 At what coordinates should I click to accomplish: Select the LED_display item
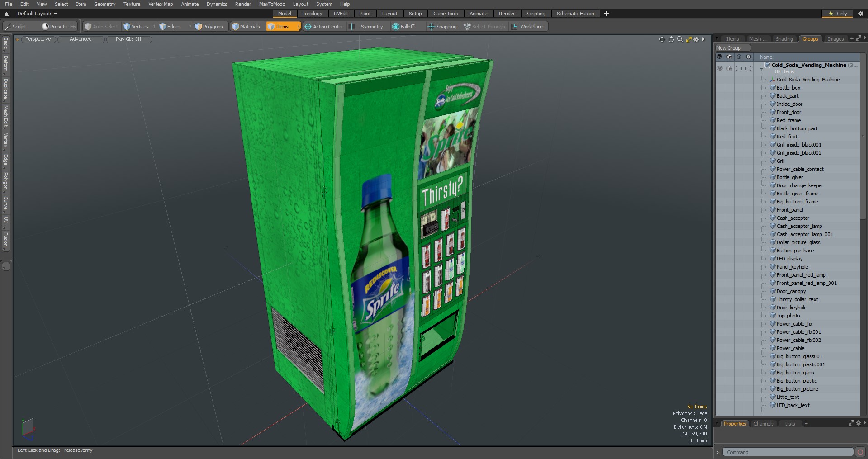(789, 259)
